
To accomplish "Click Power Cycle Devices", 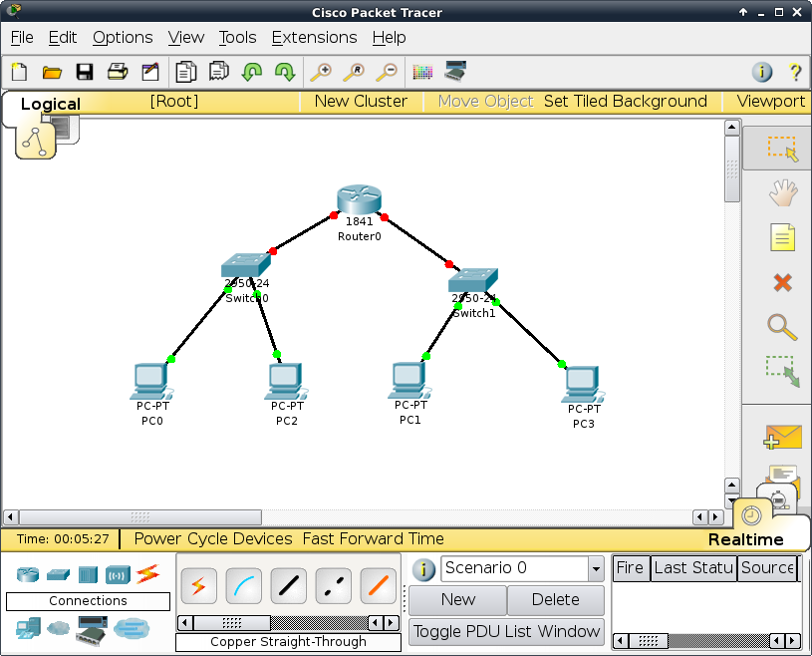I will (x=213, y=538).
